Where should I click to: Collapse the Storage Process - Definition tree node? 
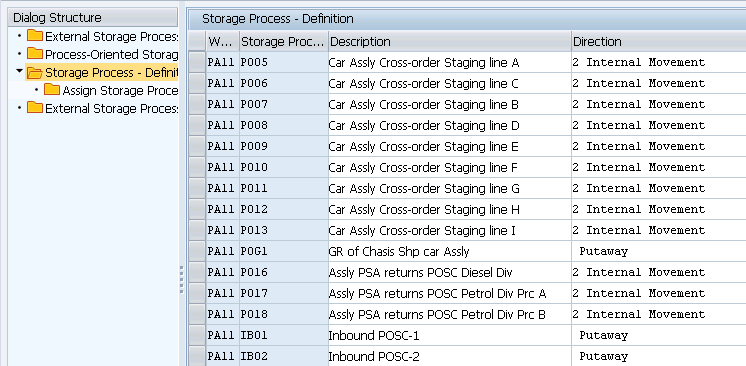tap(19, 71)
